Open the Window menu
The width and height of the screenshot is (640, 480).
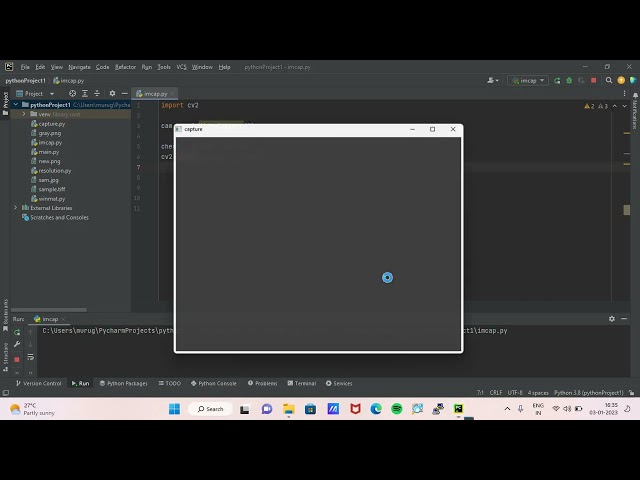(x=202, y=67)
